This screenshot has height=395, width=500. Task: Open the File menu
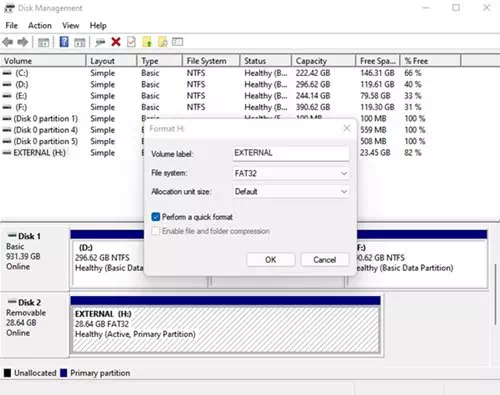coord(12,26)
